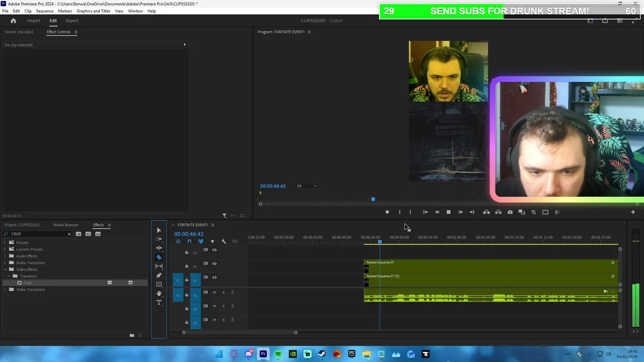
Task: Expand the Audio Effects folder
Action: pyautogui.click(x=5, y=256)
